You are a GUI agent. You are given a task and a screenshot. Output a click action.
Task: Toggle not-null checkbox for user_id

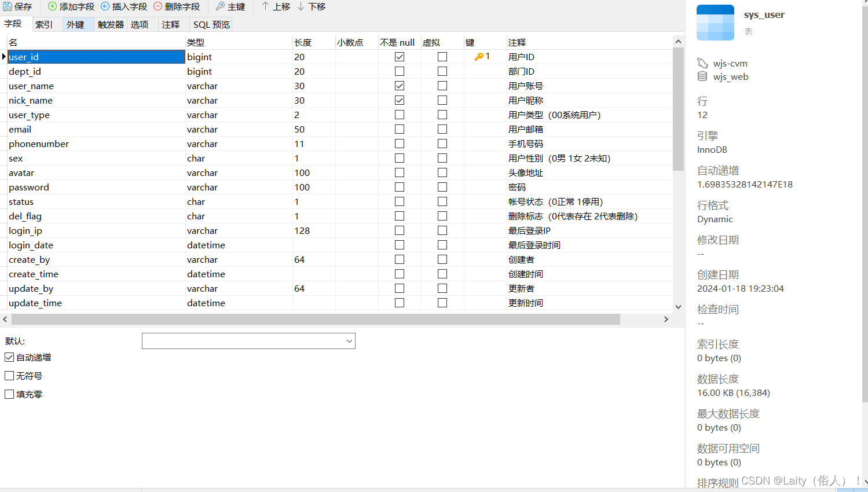coord(400,57)
